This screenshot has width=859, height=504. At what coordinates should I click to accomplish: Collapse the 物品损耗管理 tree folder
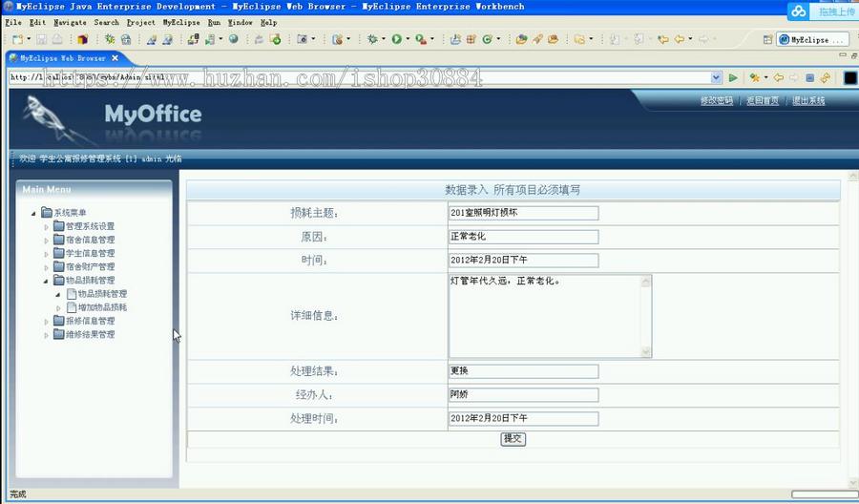tap(46, 281)
